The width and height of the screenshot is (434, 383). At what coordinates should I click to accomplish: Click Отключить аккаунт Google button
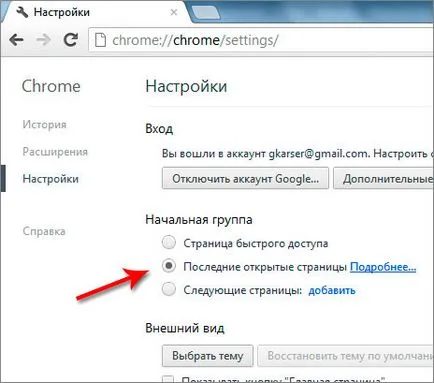pos(245,179)
